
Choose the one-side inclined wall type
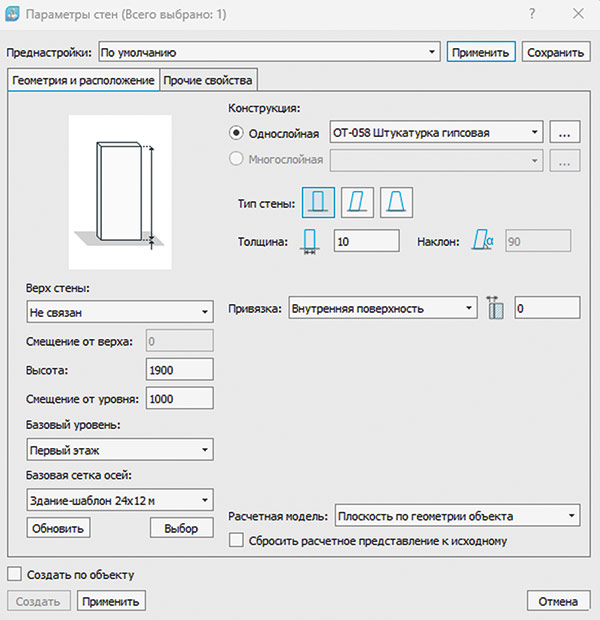click(357, 203)
